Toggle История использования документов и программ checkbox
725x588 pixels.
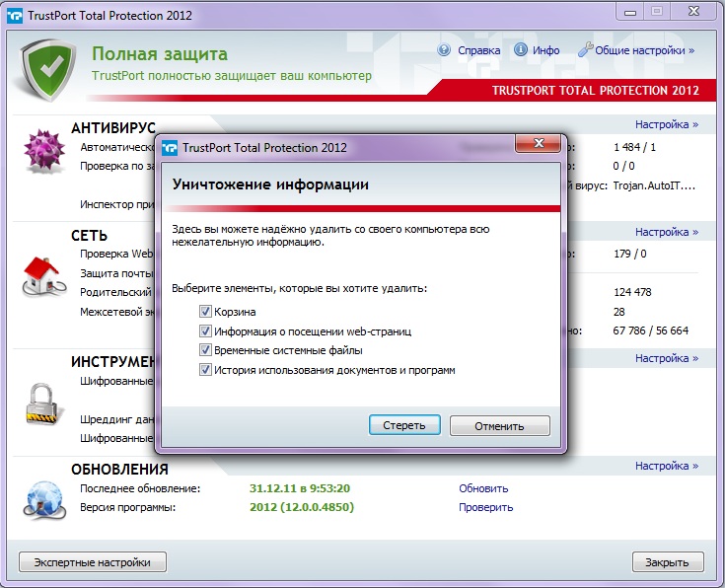[205, 370]
